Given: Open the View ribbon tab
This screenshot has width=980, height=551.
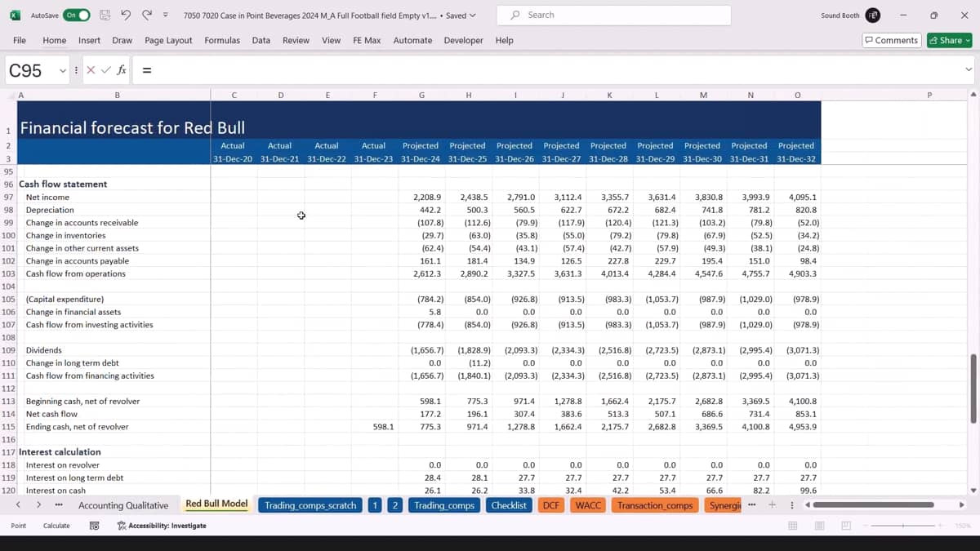Looking at the screenshot, I should (331, 40).
